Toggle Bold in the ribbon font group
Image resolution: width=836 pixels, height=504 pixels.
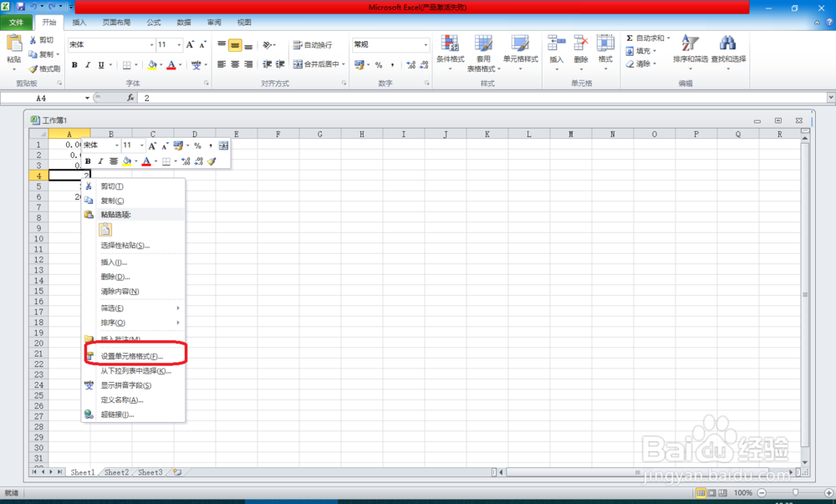(x=74, y=65)
